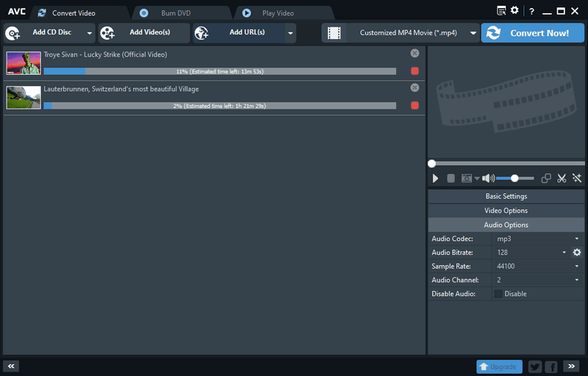Mute the preview with speaker icon

click(x=488, y=178)
